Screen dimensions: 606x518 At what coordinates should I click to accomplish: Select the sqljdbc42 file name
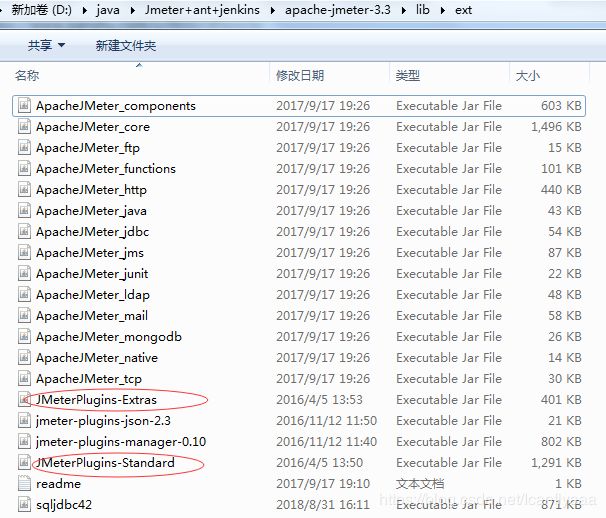tap(64, 504)
